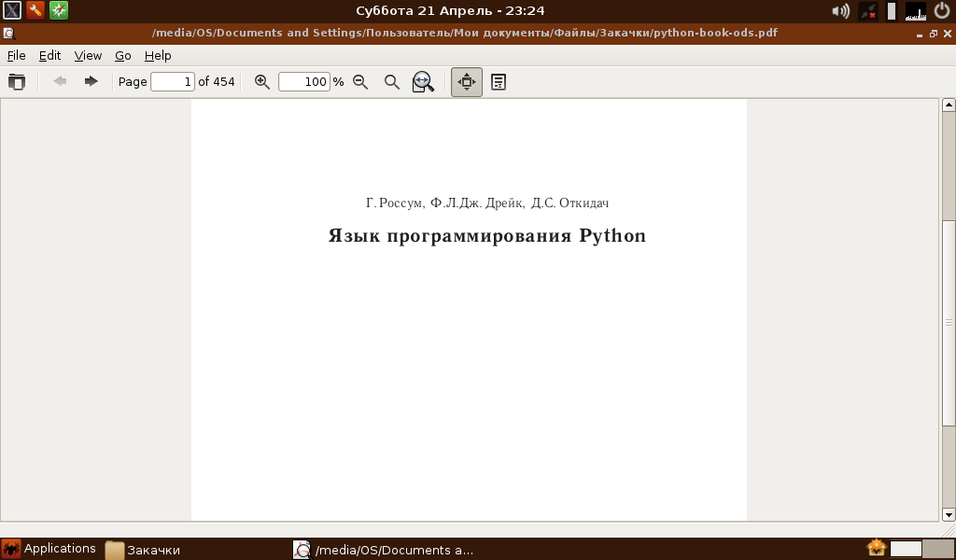This screenshot has height=560, width=956.
Task: Click the X terminal launcher icon
Action: (x=11, y=10)
